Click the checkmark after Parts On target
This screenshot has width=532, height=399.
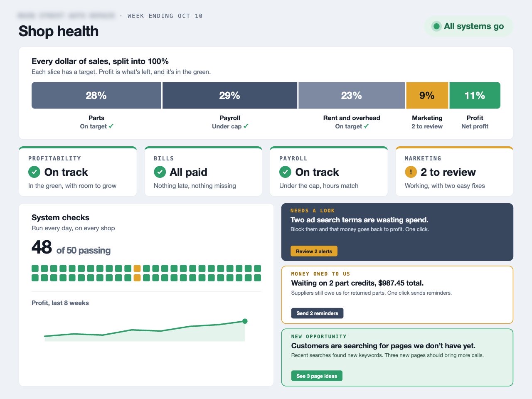(x=111, y=126)
